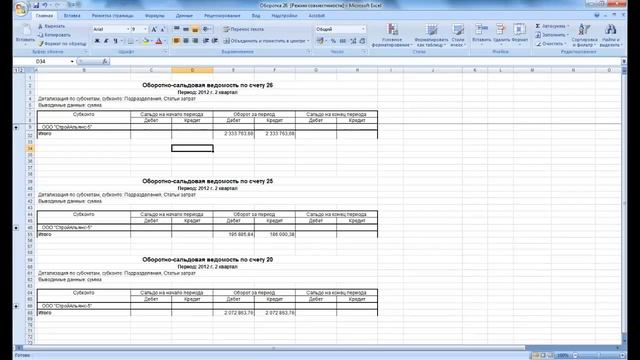
Task: Select cell with value 195 885,84
Action: 233,234
